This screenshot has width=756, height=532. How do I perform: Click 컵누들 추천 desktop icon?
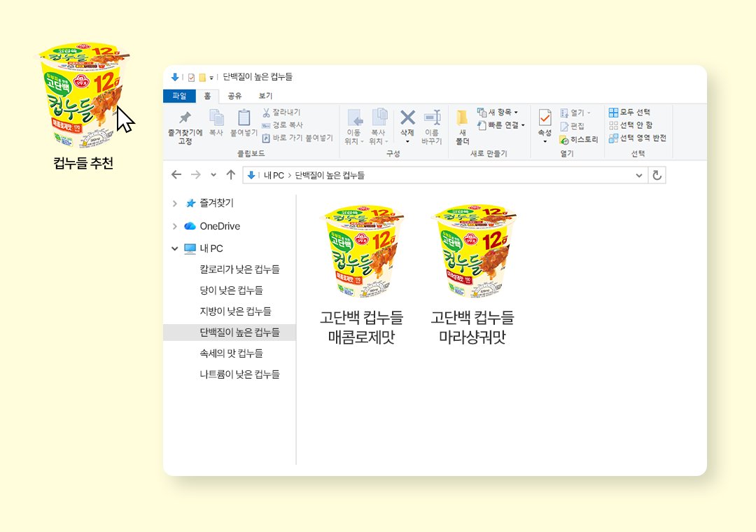tap(83, 106)
